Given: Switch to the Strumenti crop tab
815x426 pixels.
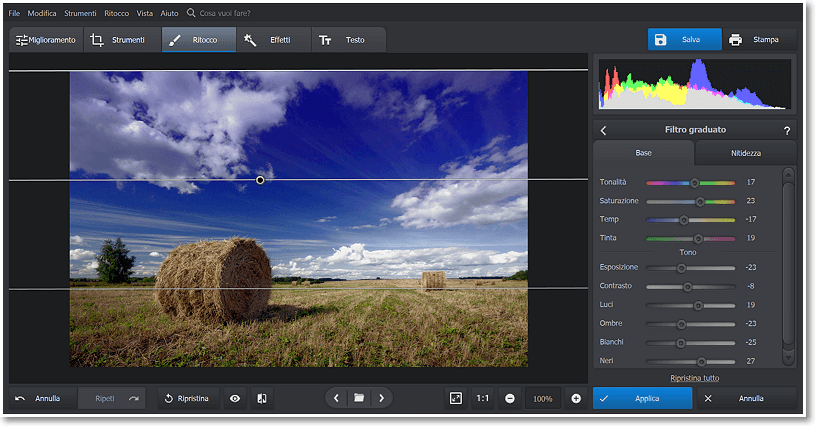Looking at the screenshot, I should (122, 40).
